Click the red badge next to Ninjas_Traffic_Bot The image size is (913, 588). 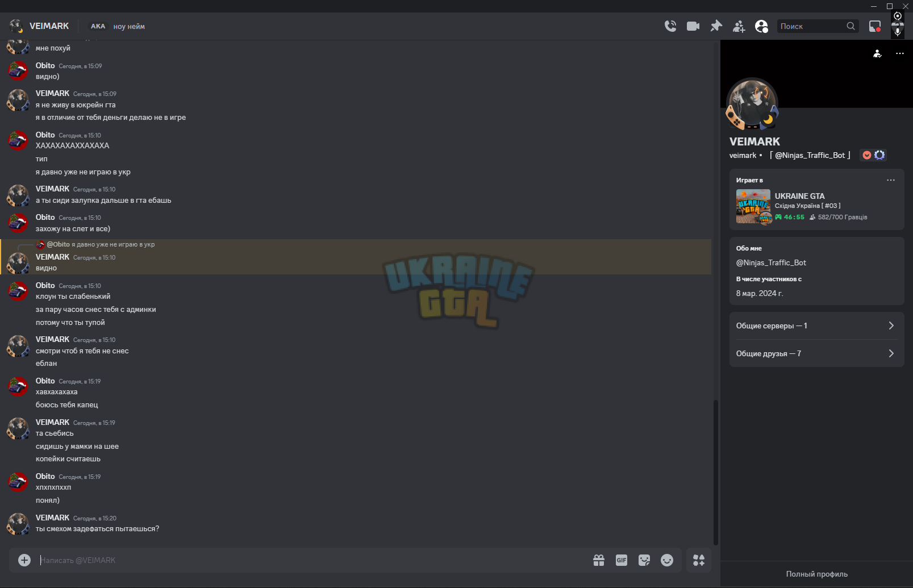point(867,155)
